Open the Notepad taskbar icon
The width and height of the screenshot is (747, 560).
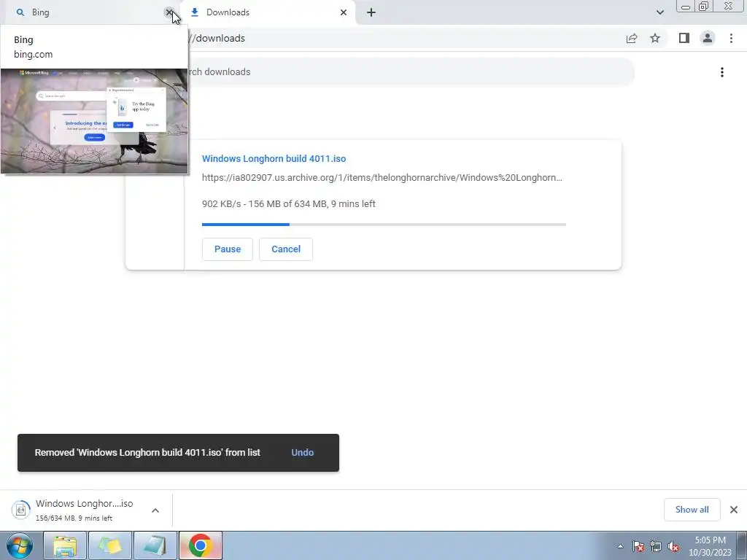pyautogui.click(x=155, y=545)
